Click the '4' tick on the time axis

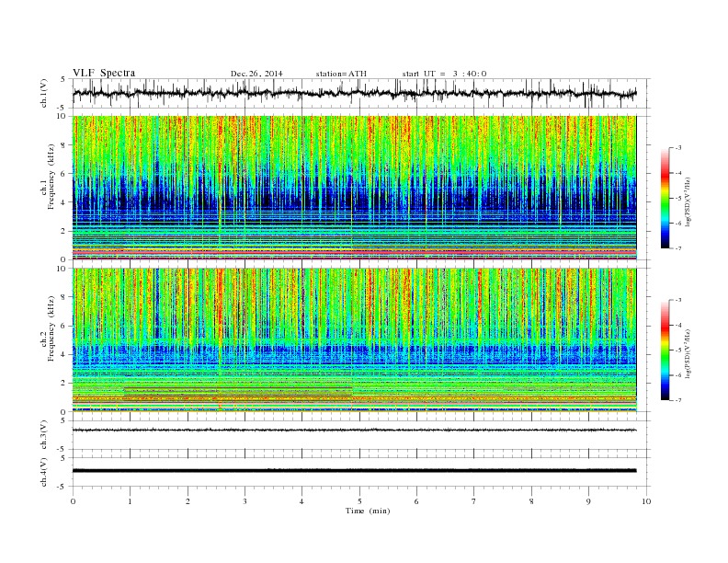301,501
